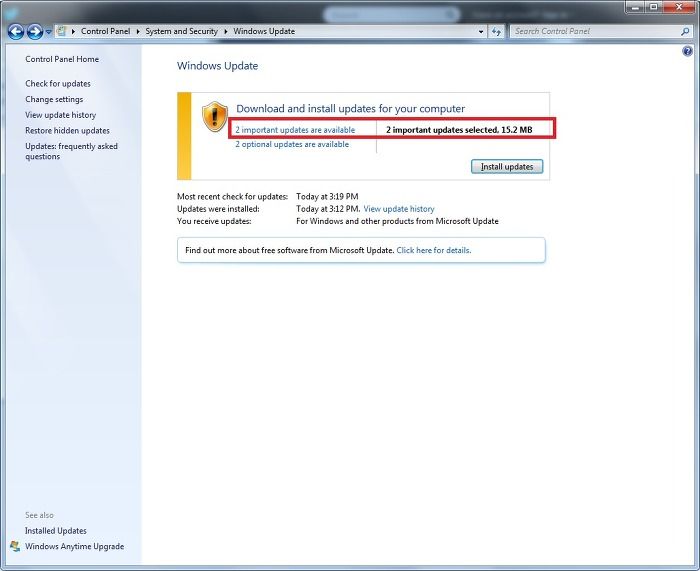Open recent pages dropdown next to Forward
Screen dimensions: 700x571
point(48,32)
